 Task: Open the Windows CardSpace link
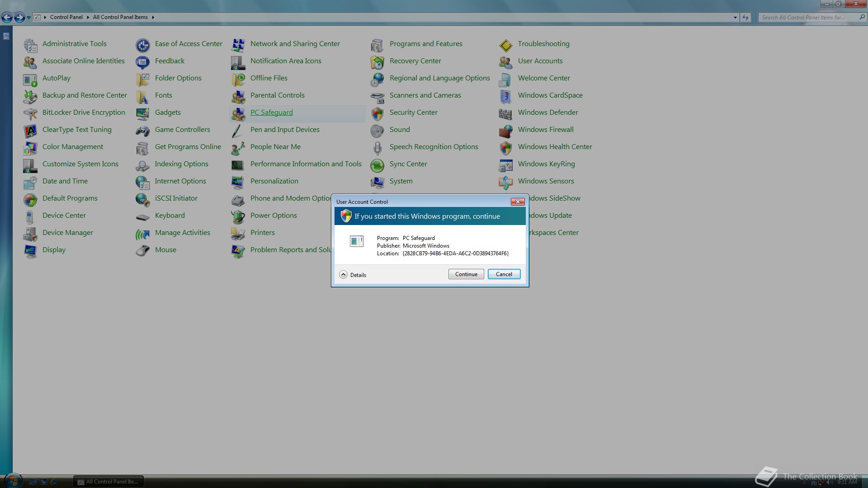coord(550,95)
